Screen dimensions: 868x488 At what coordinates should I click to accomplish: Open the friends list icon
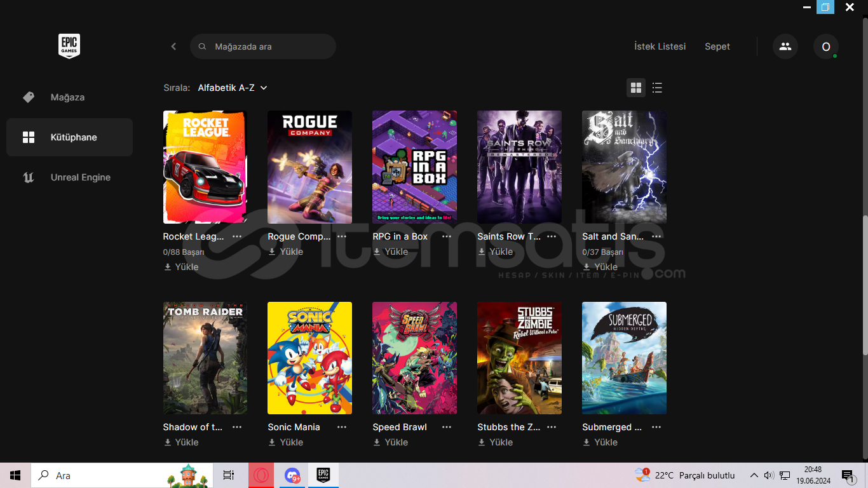785,46
